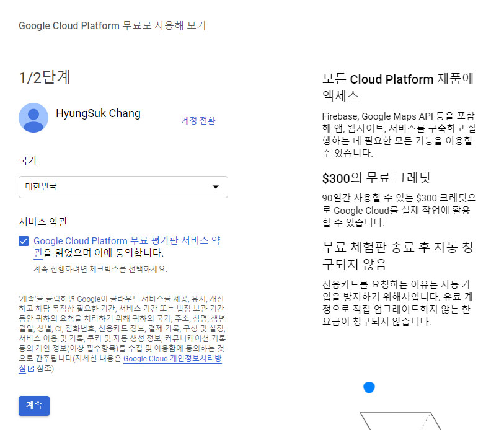Click the 모든 Cloud Platform 제품에 액세스 heading
The width and height of the screenshot is (504, 430).
(x=398, y=87)
